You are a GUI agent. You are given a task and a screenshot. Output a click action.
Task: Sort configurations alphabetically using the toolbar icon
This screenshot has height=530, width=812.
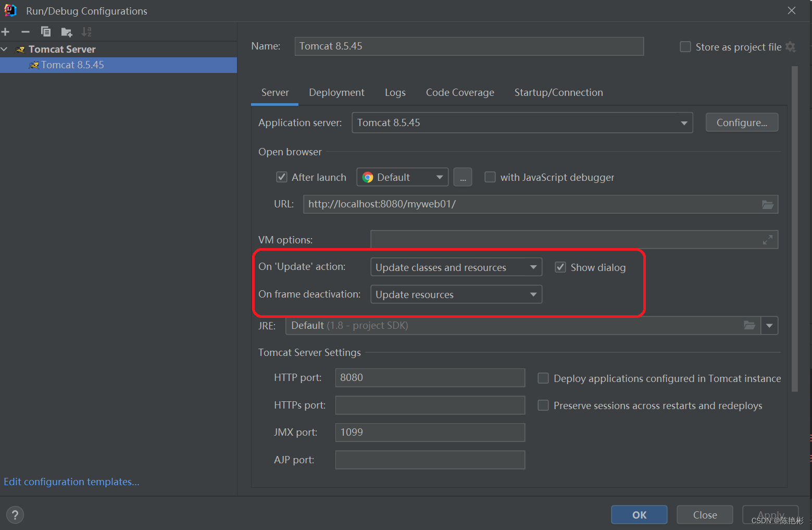click(86, 32)
